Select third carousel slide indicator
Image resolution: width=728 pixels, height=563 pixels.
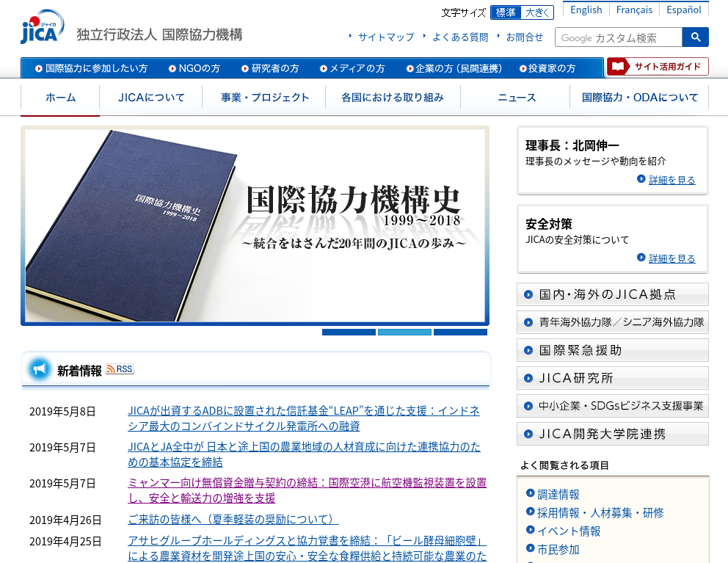[x=460, y=332]
